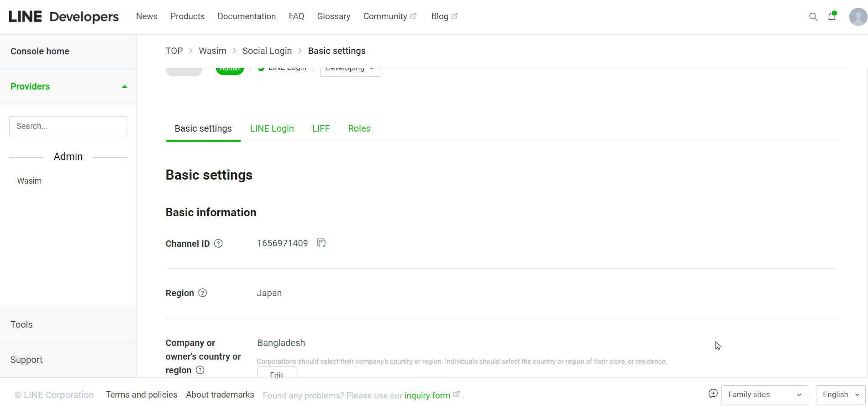The width and height of the screenshot is (868, 409).
Task: Open the News menu
Action: 147,16
